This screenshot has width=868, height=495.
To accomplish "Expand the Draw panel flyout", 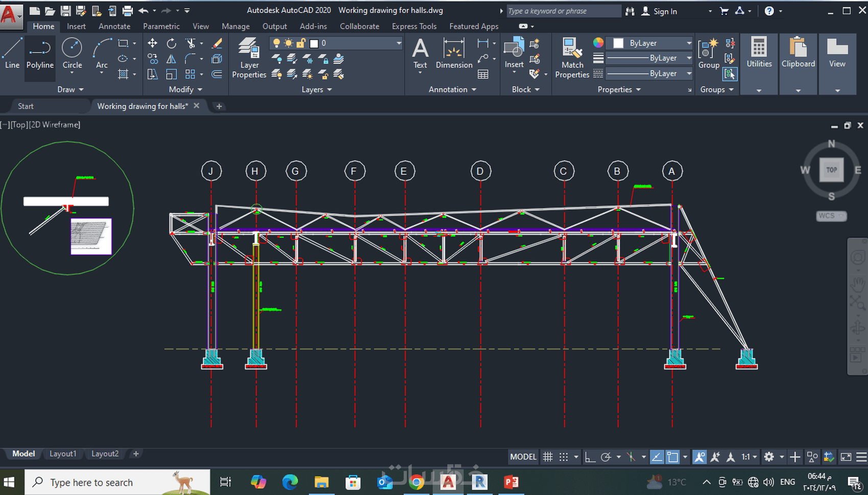I will click(70, 89).
